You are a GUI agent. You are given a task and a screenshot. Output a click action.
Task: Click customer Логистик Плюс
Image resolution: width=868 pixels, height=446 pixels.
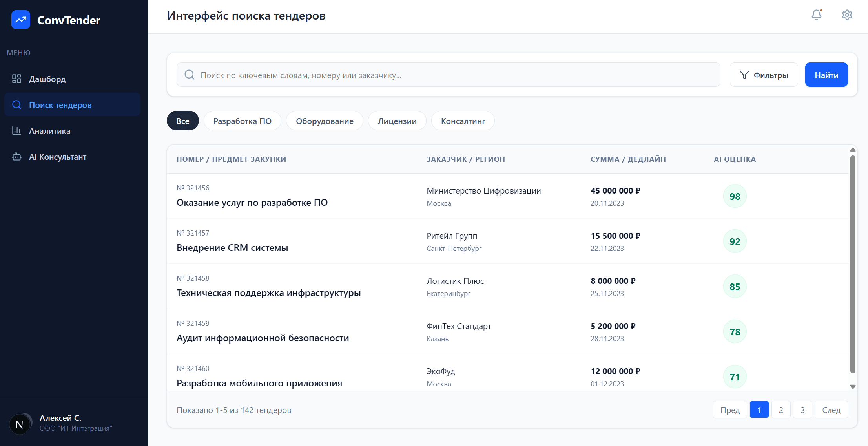pos(455,281)
